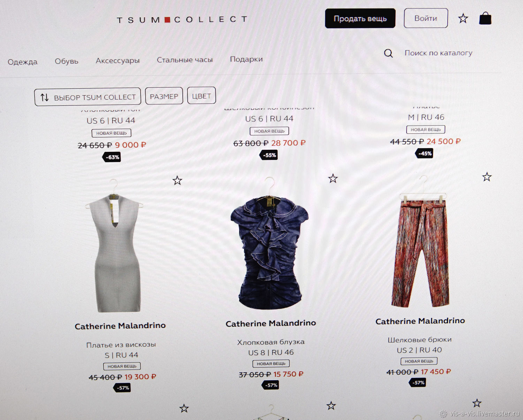Click the Войти login button
The image size is (523, 420).
[426, 18]
